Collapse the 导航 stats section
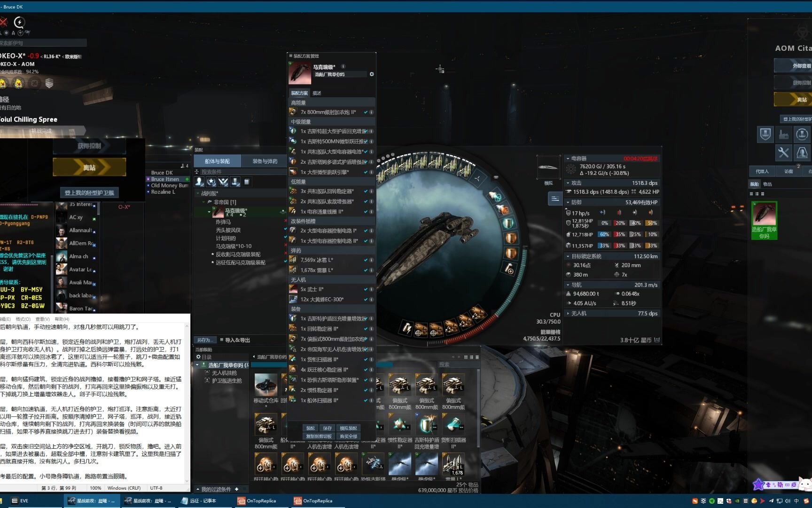812x508 pixels. (568, 285)
